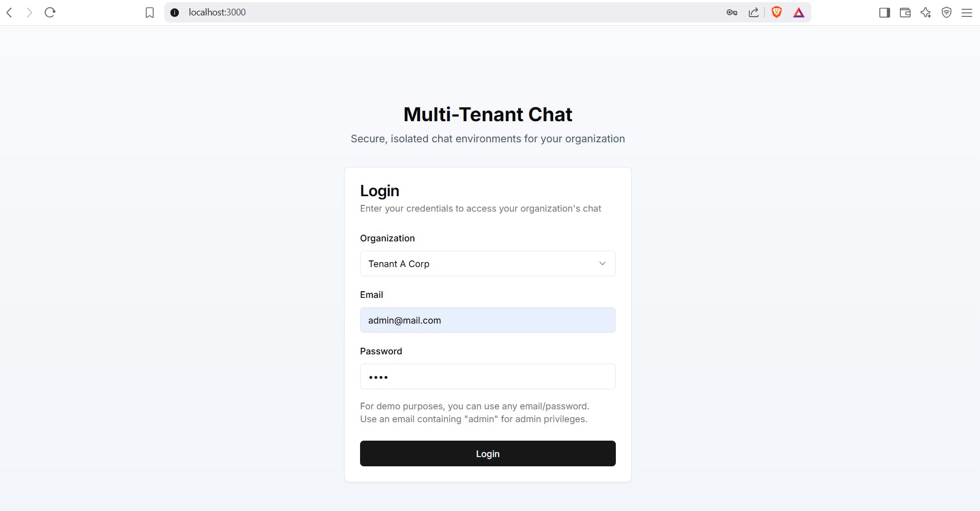Click into the Password field
Screen dimensions: 980x511
[x=487, y=376]
